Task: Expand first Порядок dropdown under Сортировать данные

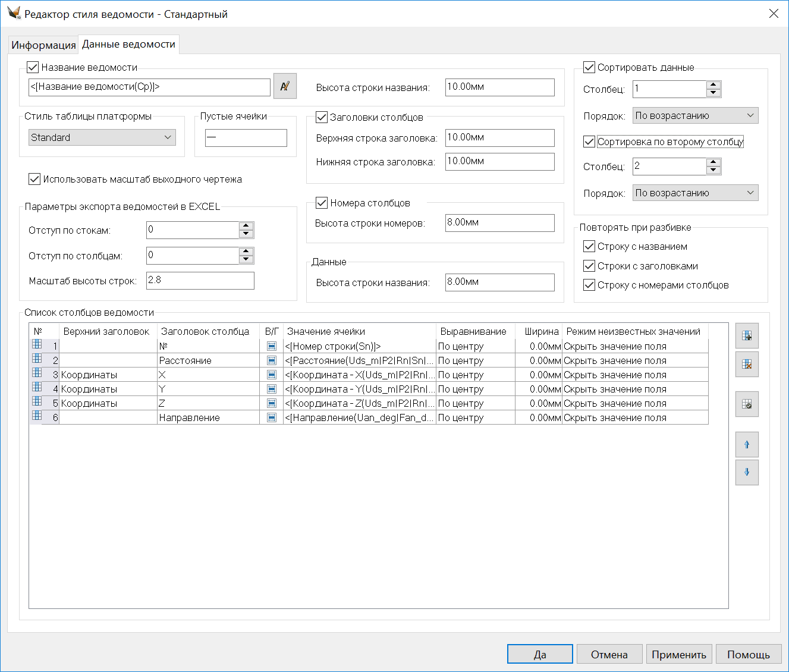Action: [x=695, y=115]
